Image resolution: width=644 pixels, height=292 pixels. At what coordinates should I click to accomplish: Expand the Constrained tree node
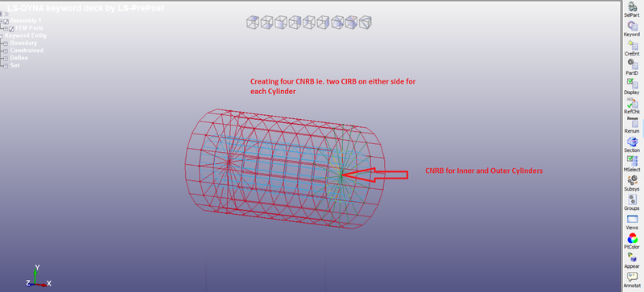(x=6, y=51)
